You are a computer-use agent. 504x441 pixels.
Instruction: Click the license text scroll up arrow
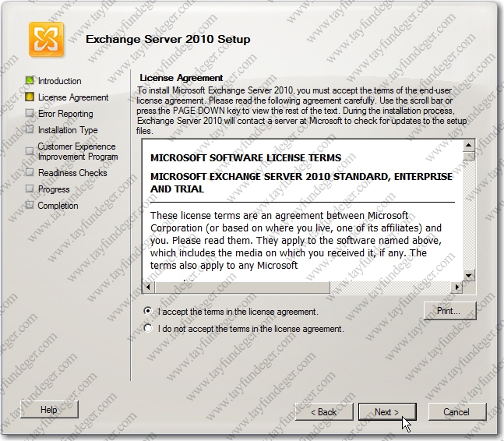(x=469, y=146)
